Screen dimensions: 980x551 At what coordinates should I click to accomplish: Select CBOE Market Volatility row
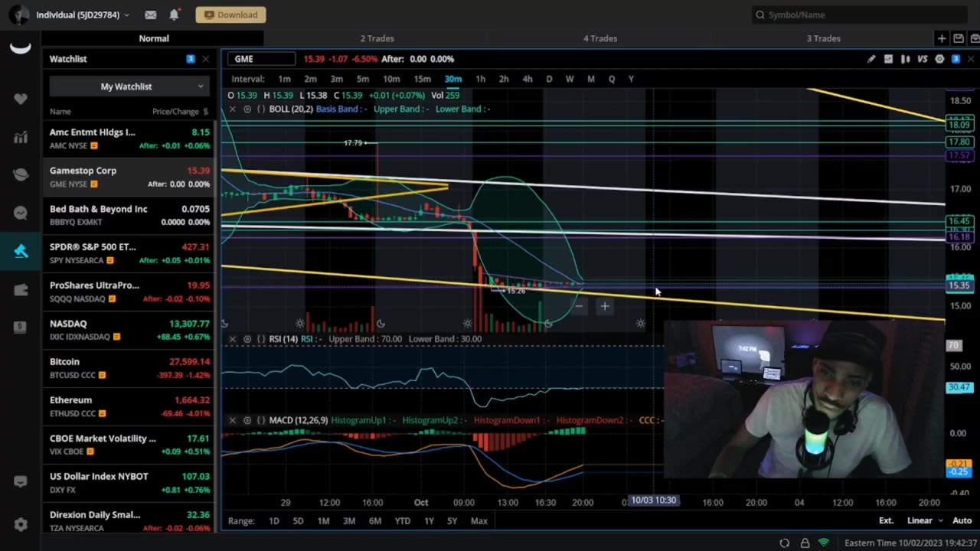(129, 445)
